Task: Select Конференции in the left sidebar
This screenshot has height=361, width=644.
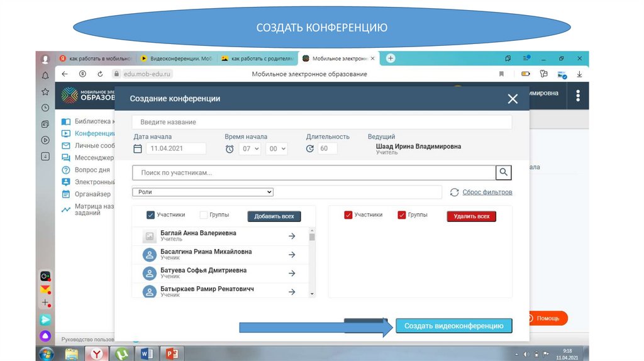Action: pos(94,133)
